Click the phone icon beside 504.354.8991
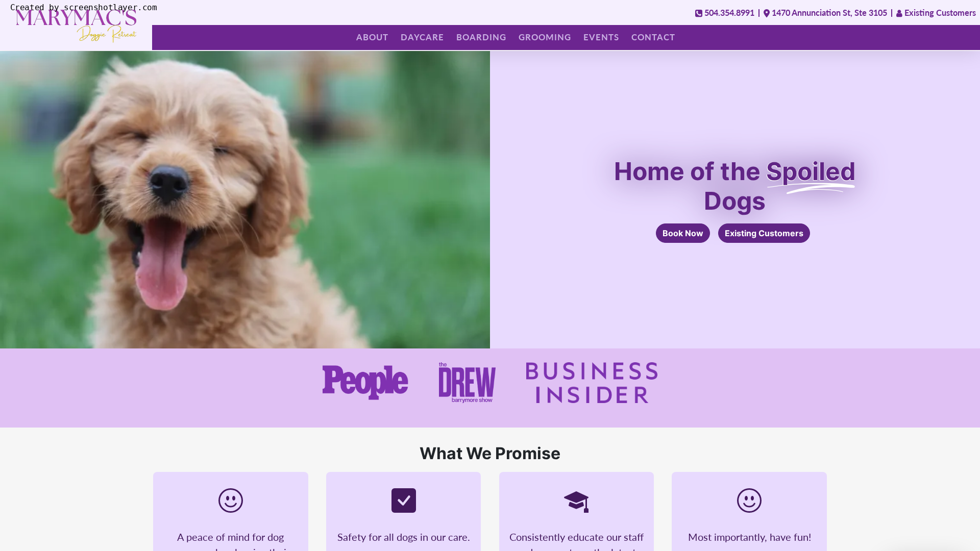Viewport: 980px width, 551px height. pos(698,13)
